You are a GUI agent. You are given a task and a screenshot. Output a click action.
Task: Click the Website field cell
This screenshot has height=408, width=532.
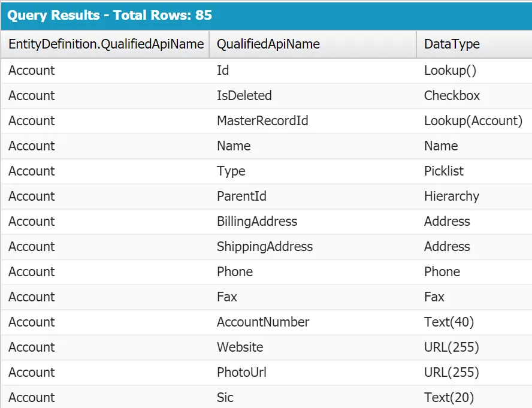click(240, 347)
